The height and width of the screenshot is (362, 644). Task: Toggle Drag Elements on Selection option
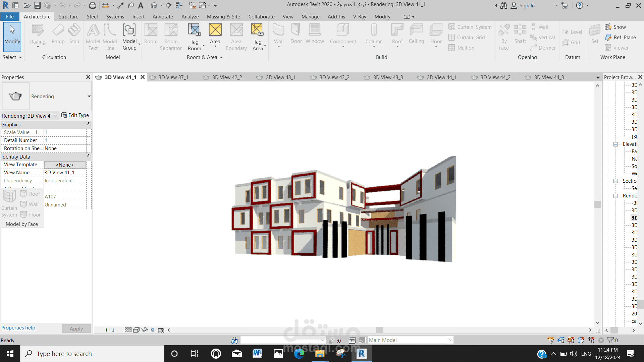[x=591, y=340]
